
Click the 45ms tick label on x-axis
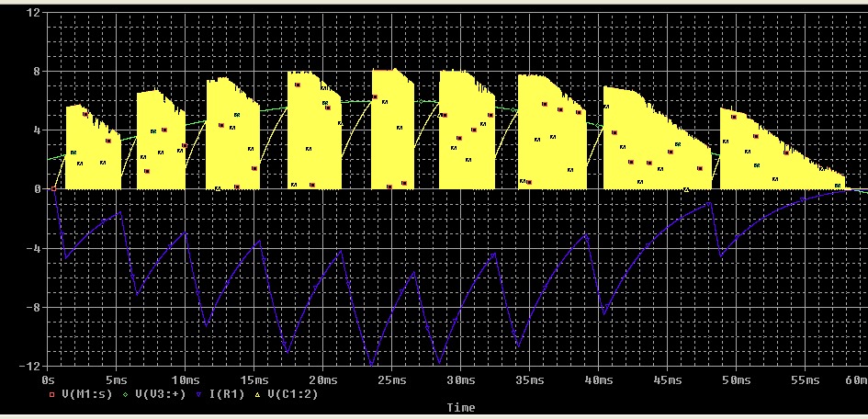(x=667, y=379)
